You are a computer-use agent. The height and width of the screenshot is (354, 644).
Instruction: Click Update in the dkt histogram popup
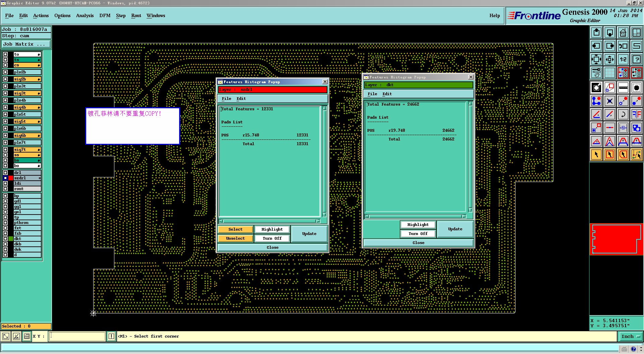[455, 229]
